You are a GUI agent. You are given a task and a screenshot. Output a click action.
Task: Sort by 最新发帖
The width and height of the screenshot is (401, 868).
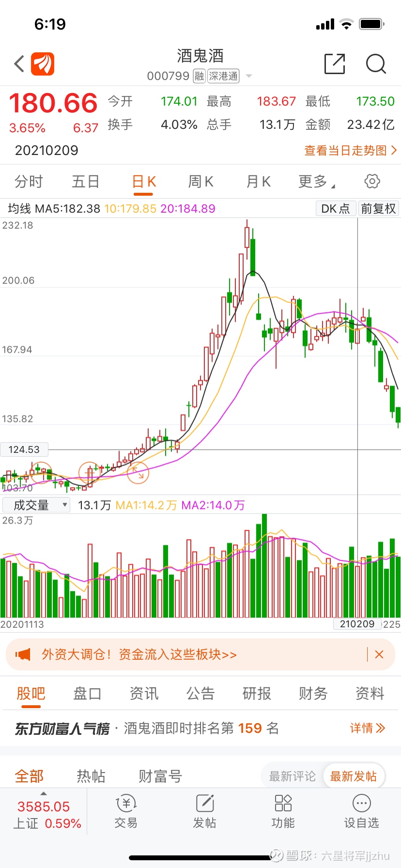pos(354,776)
